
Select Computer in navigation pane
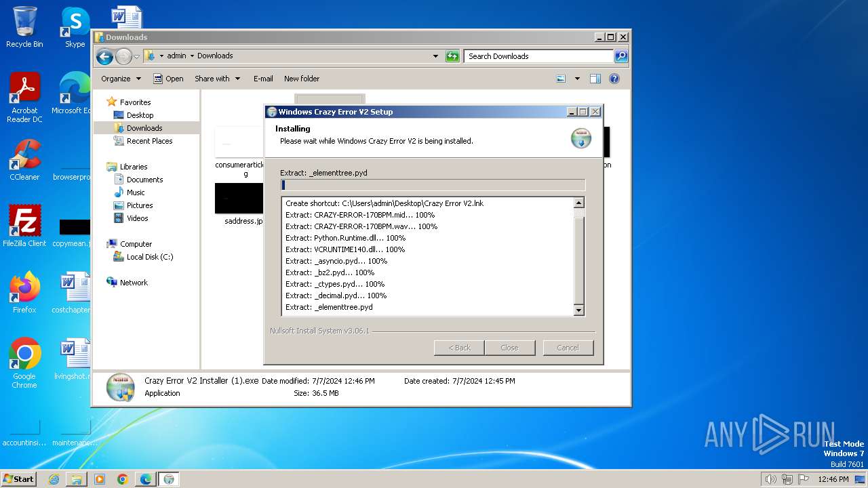(x=136, y=244)
